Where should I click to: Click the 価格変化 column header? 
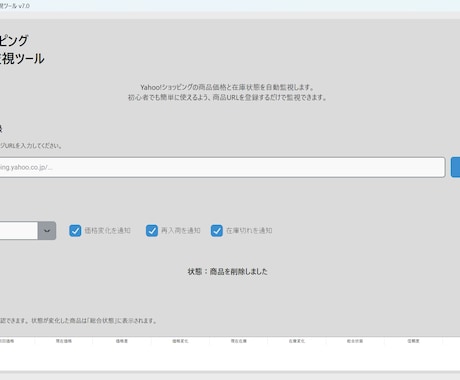pos(180,341)
